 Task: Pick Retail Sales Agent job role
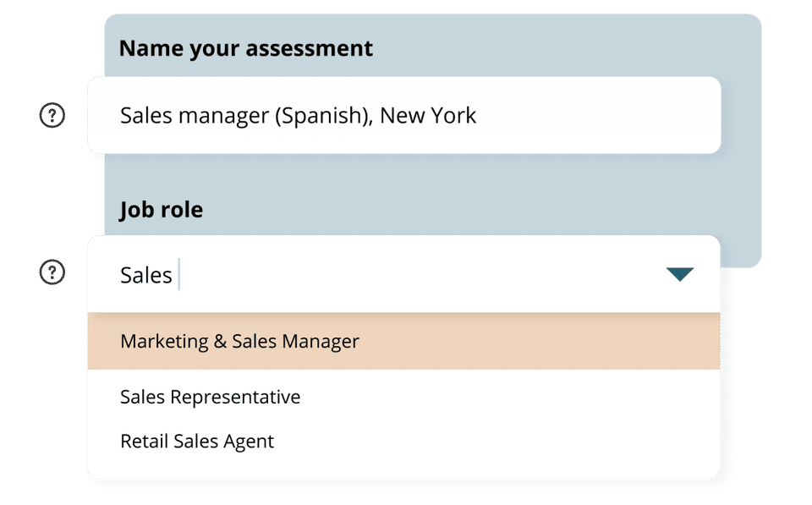coord(197,441)
